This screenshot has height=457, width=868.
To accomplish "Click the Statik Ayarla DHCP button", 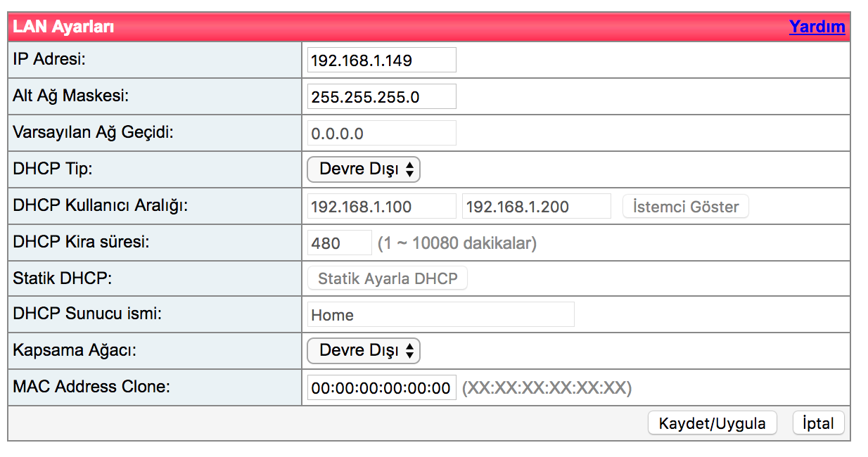I will click(388, 278).
